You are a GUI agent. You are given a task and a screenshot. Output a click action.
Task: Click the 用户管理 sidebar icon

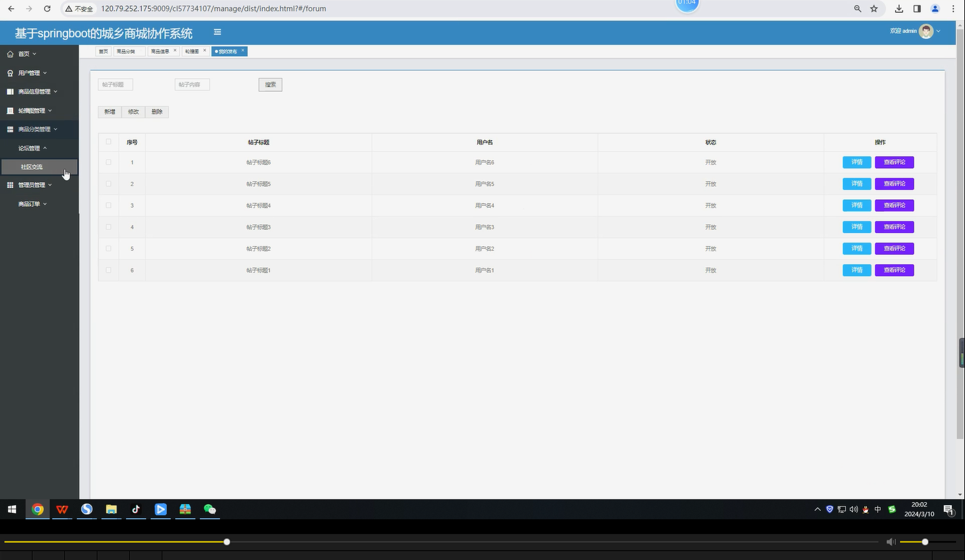click(x=10, y=73)
